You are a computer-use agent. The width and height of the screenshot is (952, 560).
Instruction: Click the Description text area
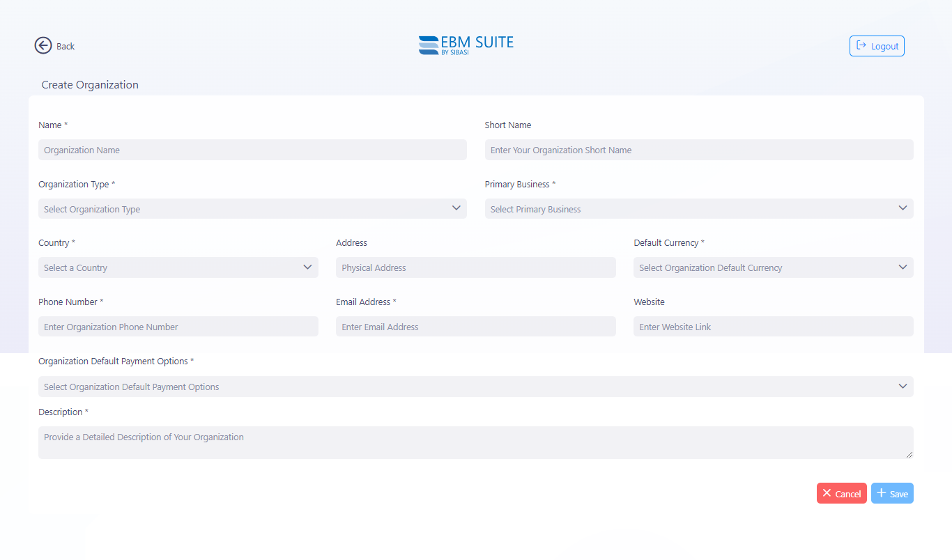[476, 442]
